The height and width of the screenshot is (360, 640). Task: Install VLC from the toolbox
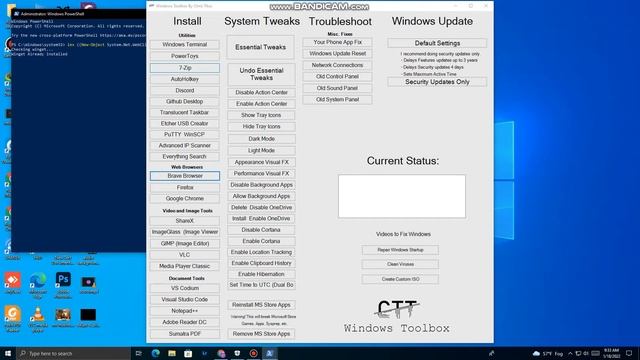coord(185,255)
